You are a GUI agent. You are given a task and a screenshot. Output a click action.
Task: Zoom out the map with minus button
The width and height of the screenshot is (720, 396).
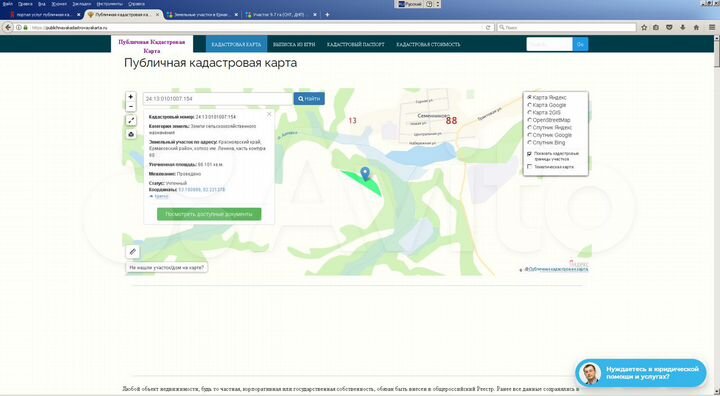point(131,107)
